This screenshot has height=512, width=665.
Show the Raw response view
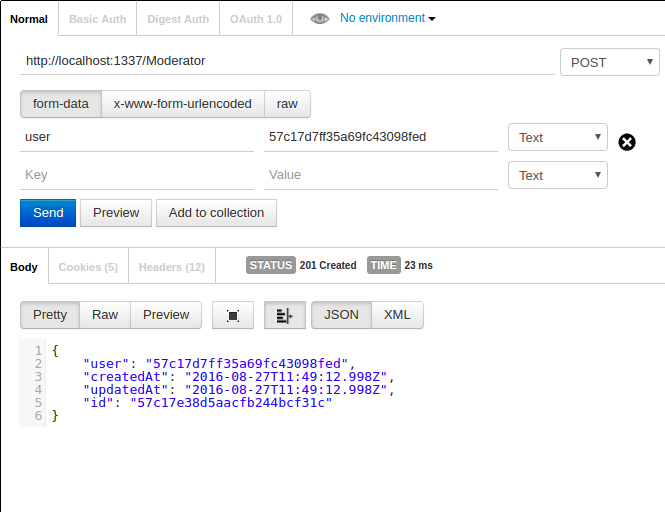point(105,315)
